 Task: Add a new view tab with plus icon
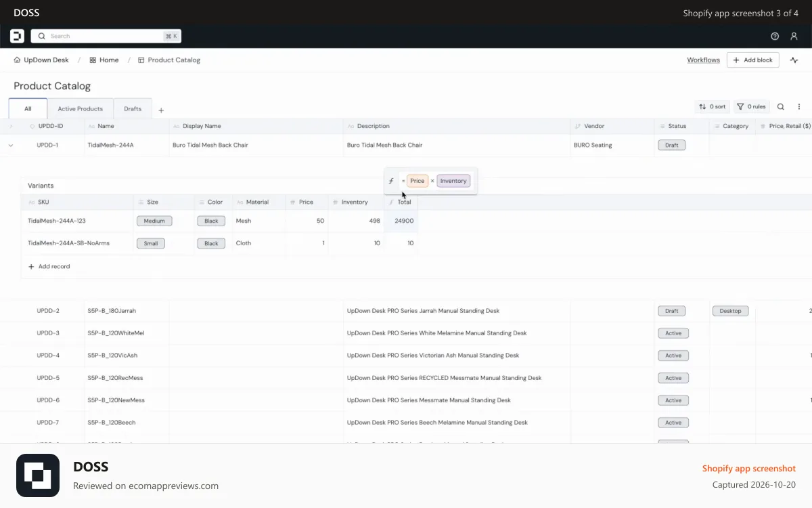point(161,110)
